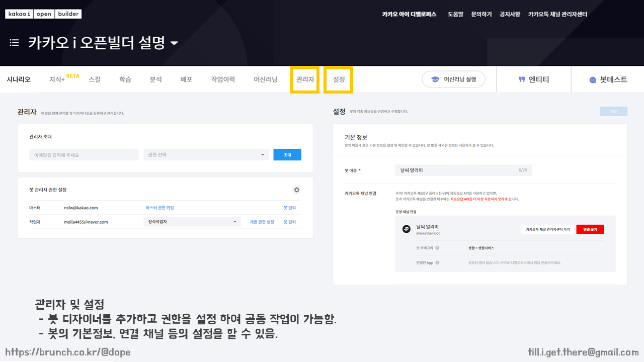Click the 날씨 알리미 channel profile icon

coord(407,229)
